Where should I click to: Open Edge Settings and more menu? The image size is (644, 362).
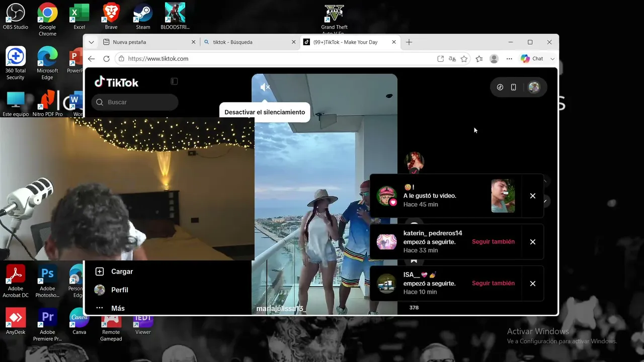click(x=509, y=59)
